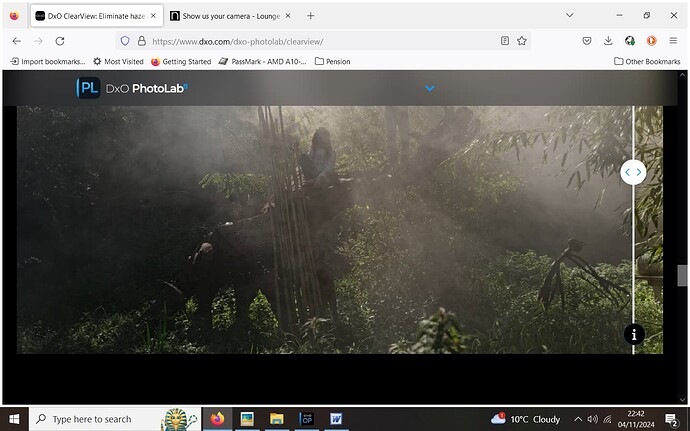Click the DuckDuckGo extension icon
The height and width of the screenshot is (431, 690).
(651, 41)
